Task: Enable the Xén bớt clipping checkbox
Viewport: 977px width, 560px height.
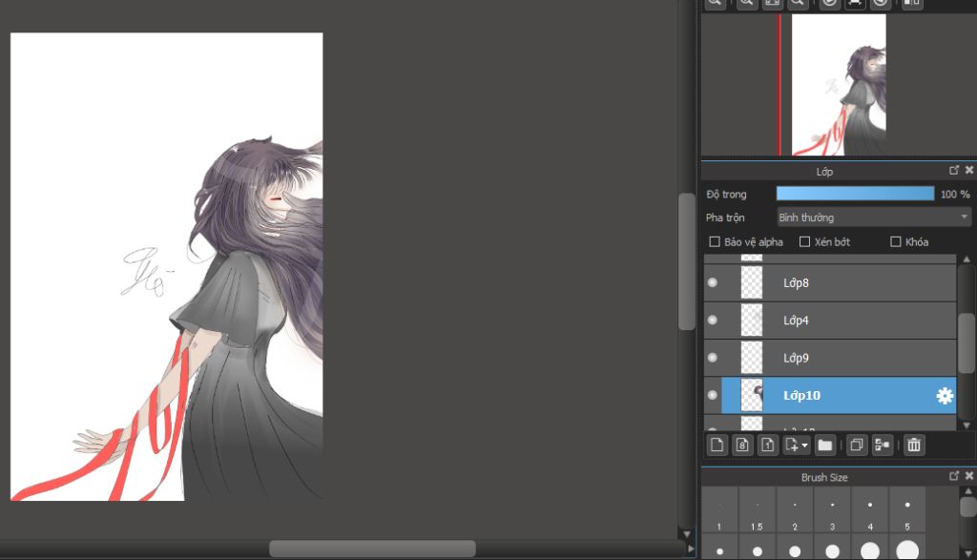Action: coord(804,241)
